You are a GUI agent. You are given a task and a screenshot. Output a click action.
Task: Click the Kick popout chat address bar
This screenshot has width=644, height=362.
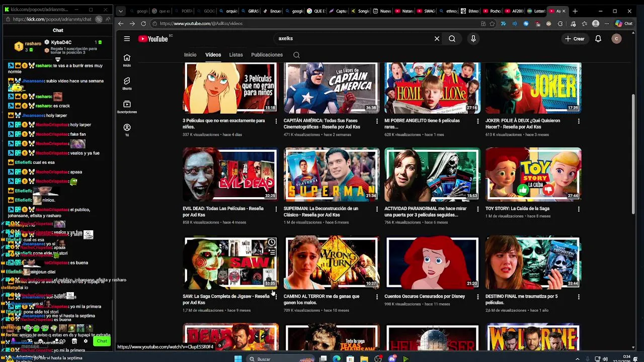coord(53,19)
